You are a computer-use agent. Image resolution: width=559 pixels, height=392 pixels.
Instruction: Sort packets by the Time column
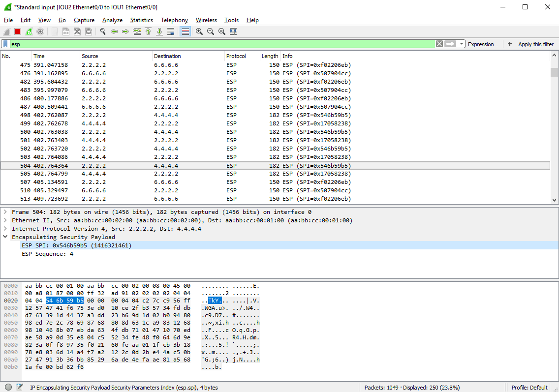click(x=56, y=56)
